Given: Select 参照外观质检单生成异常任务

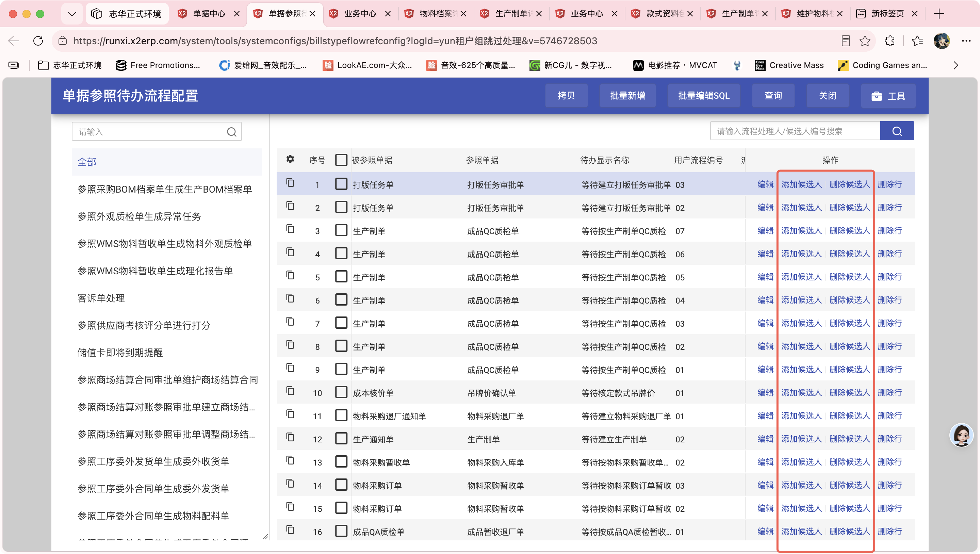Looking at the screenshot, I should [x=139, y=217].
